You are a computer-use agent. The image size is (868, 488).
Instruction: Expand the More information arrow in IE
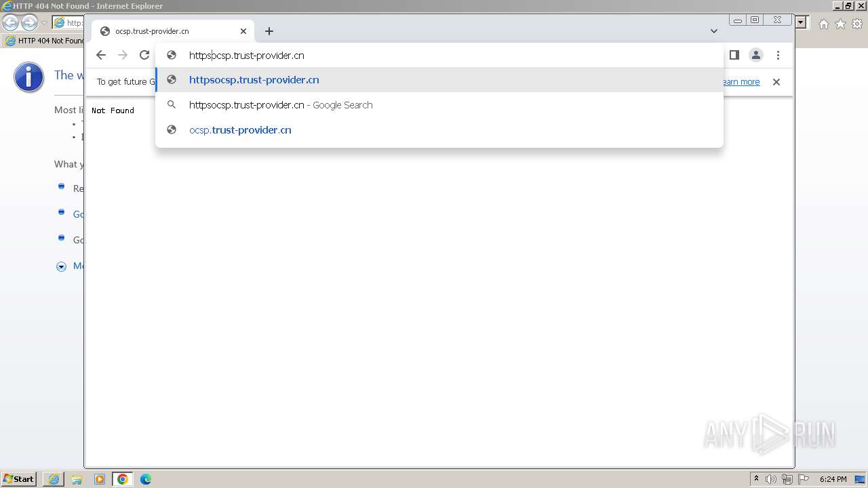[61, 266]
